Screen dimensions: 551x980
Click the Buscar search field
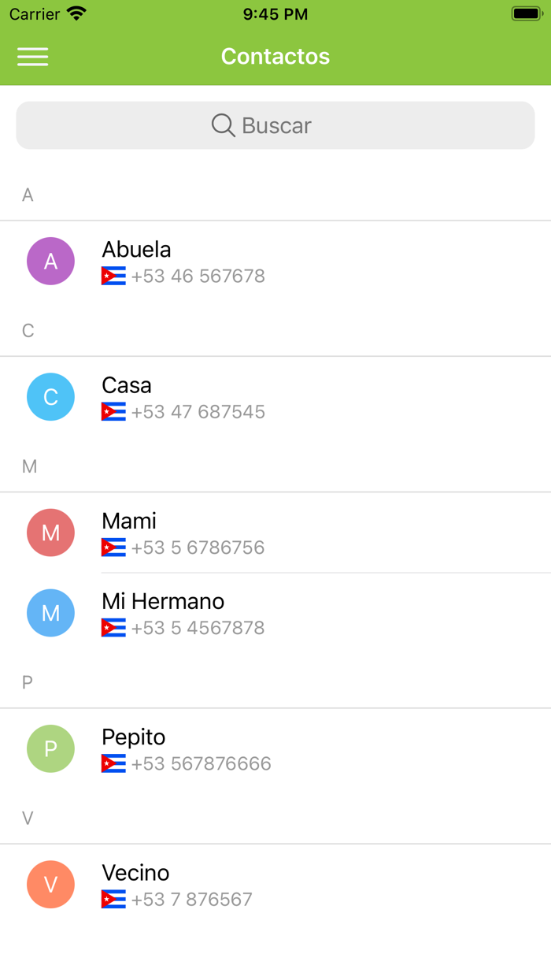275,125
